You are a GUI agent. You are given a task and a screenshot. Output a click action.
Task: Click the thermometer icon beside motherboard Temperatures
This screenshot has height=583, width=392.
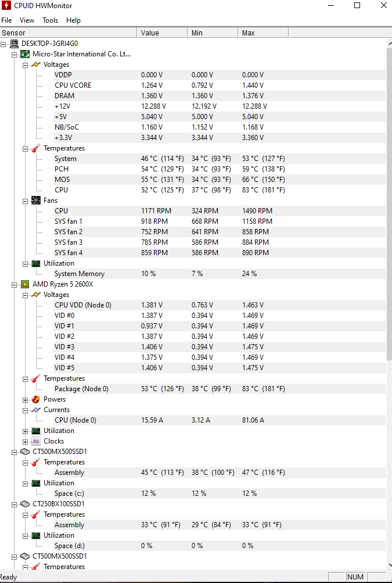tap(36, 148)
